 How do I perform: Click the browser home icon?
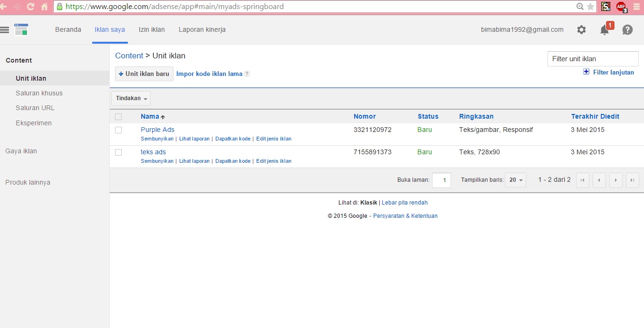pyautogui.click(x=45, y=7)
